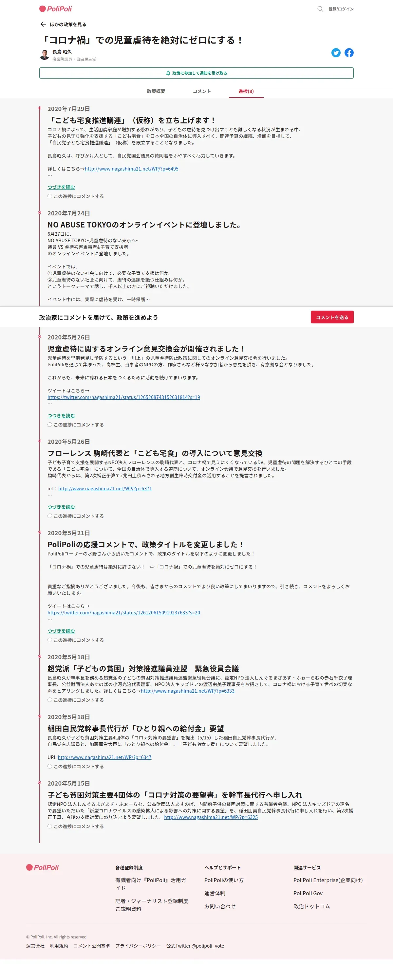Screen dimensions: 393x980
Task: Open link nagashima21.net/WP/?p=6495
Action: click(131, 169)
